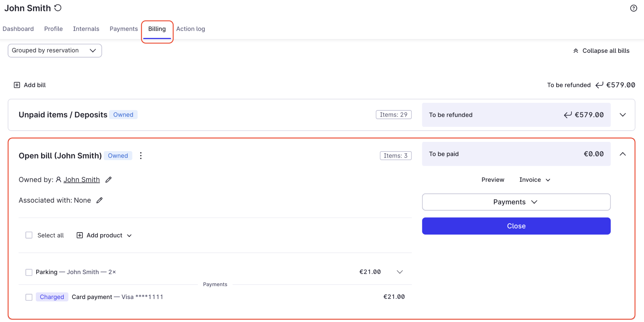Open the three-dot menu on Open bill
The image size is (644, 322).
pyautogui.click(x=140, y=156)
